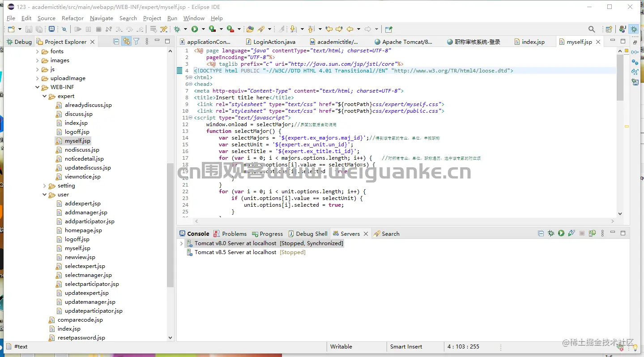Click the Pin Editor icon
The image size is (644, 357).
(x=388, y=29)
